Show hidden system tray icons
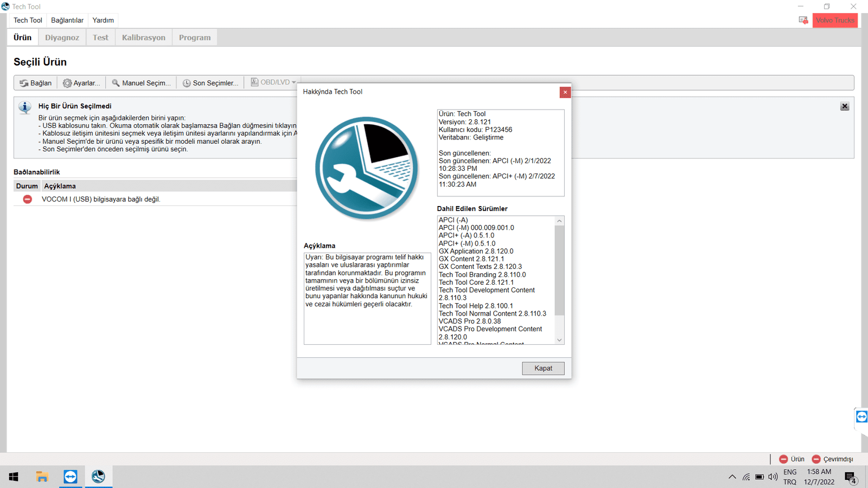 pyautogui.click(x=732, y=477)
